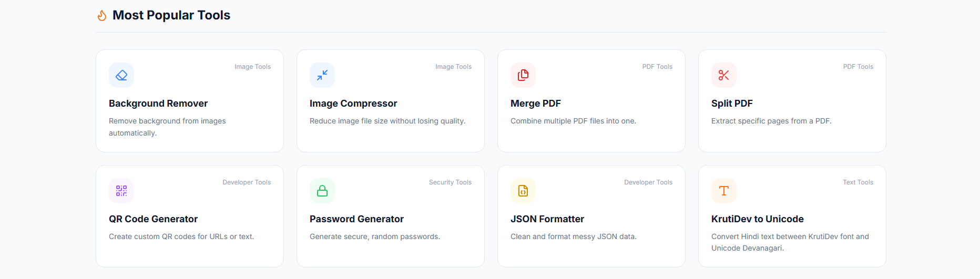
Task: Click the compress arrows icon for Image Compressor
Action: (322, 75)
